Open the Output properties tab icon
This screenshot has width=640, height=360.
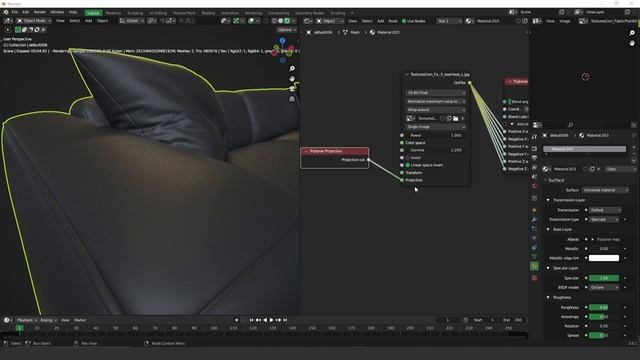point(534,158)
